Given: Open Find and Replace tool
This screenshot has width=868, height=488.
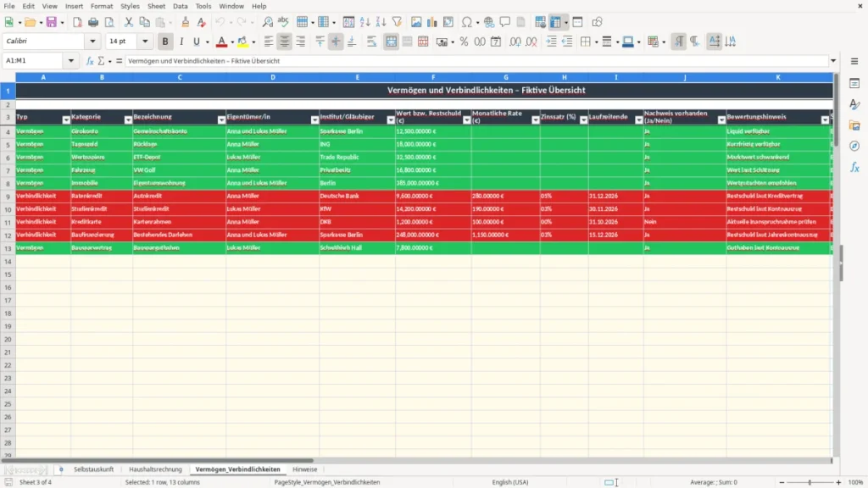Looking at the screenshot, I should [267, 22].
